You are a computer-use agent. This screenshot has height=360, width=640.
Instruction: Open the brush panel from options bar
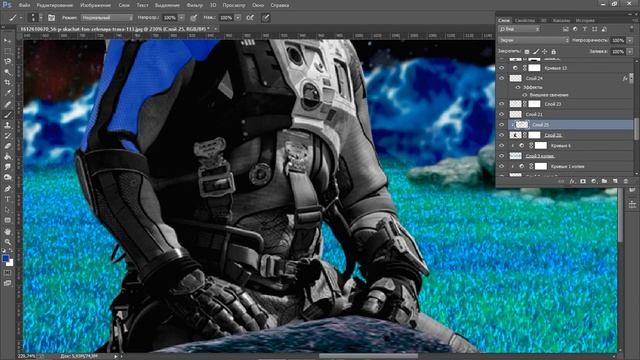51,18
